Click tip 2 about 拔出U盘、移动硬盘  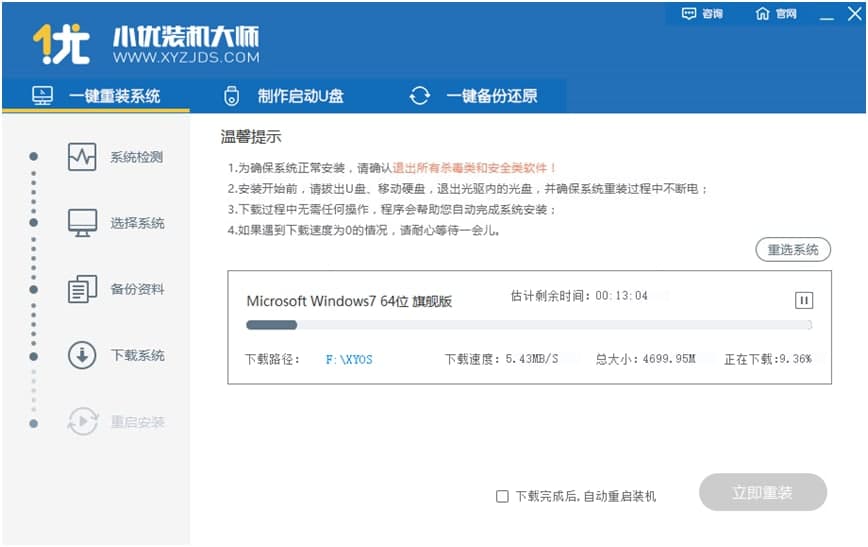pyautogui.click(x=468, y=189)
